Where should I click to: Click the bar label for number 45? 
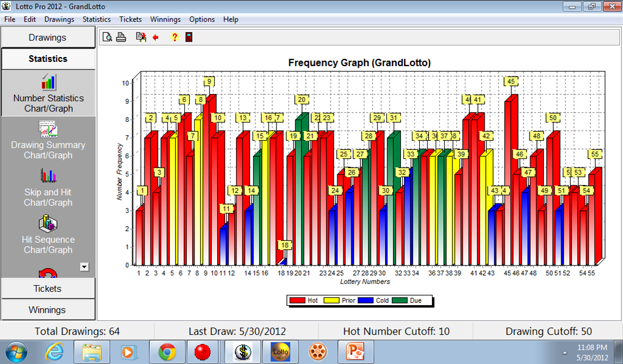click(x=511, y=81)
